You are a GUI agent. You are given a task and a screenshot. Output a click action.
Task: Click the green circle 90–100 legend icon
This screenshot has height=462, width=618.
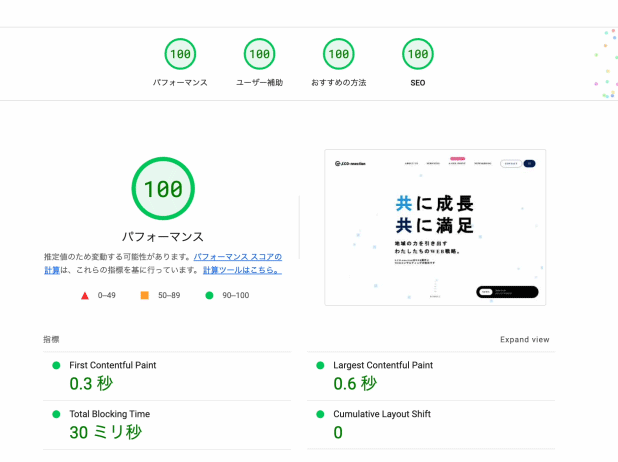(x=209, y=296)
